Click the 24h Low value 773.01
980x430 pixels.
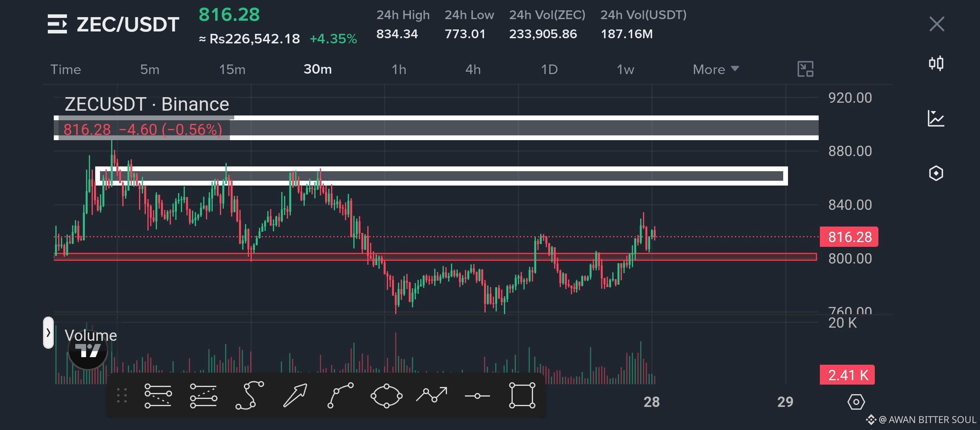pyautogui.click(x=465, y=34)
